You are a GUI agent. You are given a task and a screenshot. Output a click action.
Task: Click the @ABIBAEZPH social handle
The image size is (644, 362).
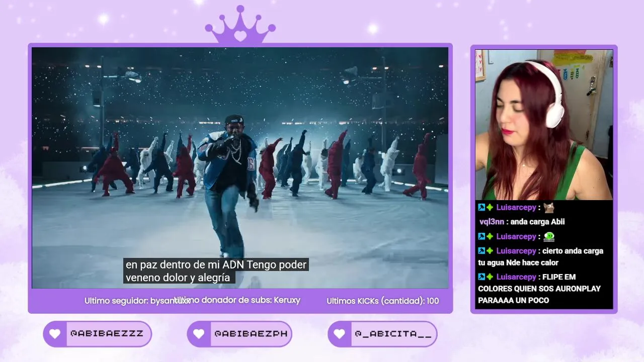[251, 333]
